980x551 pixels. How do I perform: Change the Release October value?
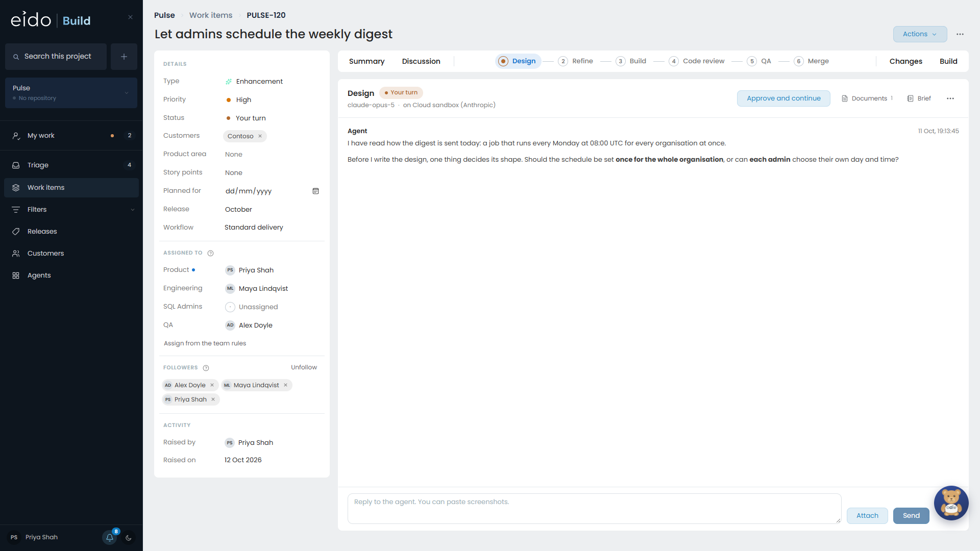(238, 209)
